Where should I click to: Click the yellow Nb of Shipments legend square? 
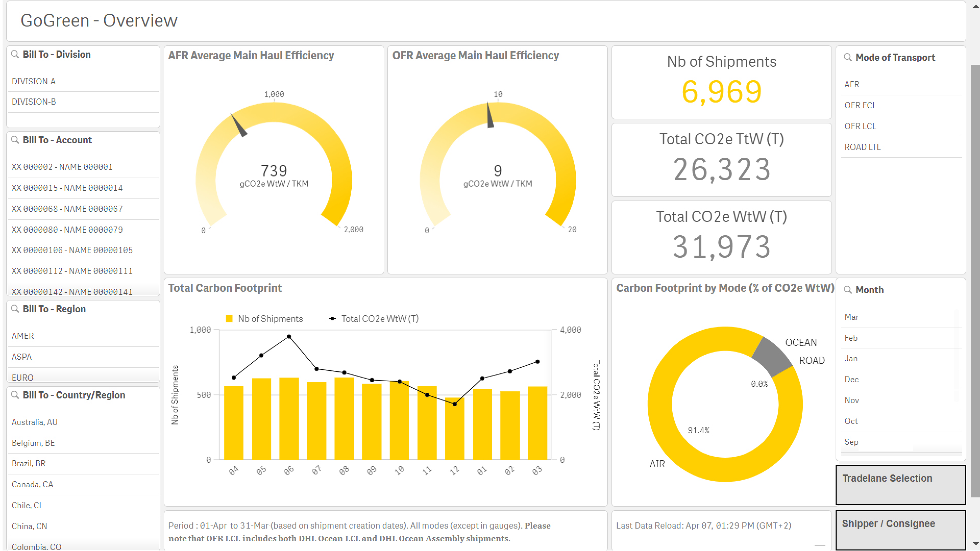(x=230, y=319)
